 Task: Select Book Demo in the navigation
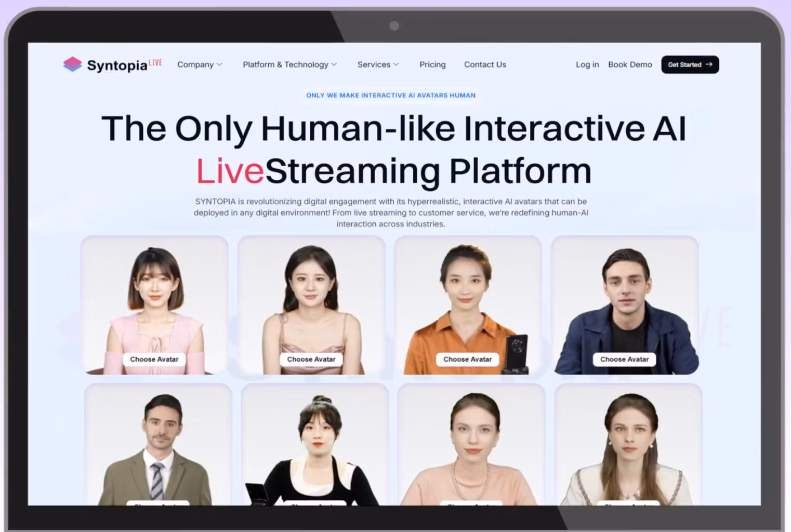(630, 64)
